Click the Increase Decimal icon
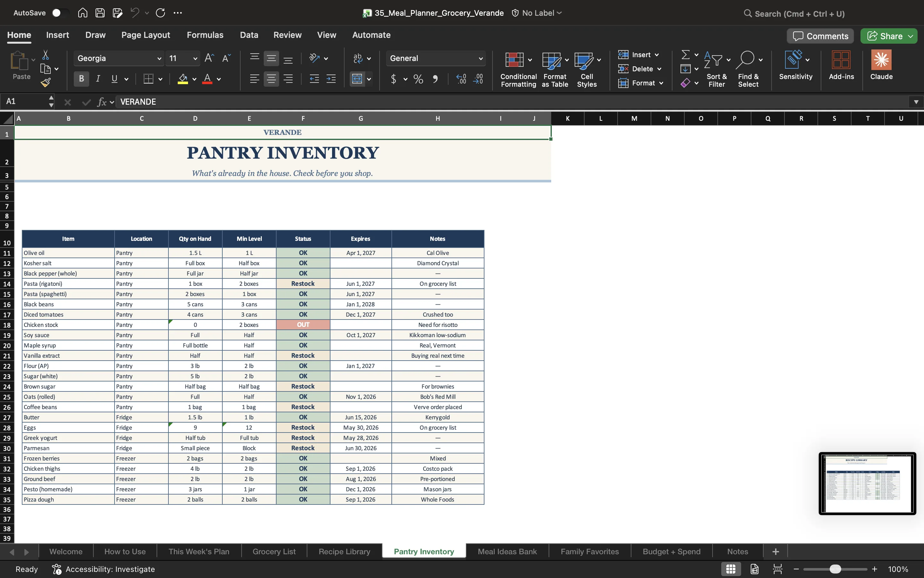924x578 pixels. coord(461,79)
